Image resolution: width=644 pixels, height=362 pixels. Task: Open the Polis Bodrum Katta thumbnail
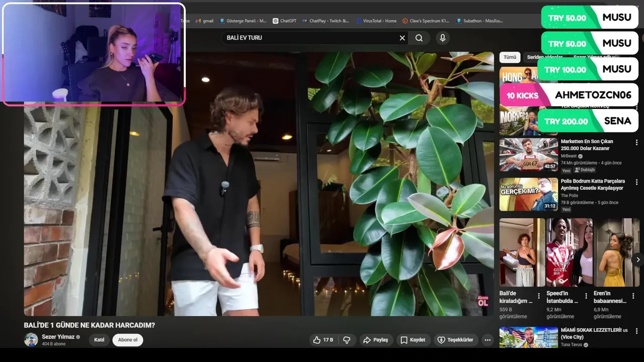click(x=528, y=194)
